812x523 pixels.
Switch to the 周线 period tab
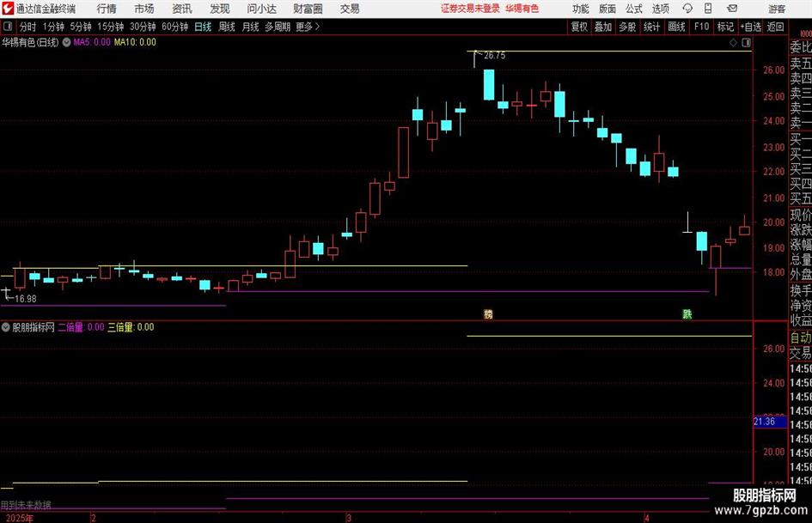pyautogui.click(x=227, y=27)
